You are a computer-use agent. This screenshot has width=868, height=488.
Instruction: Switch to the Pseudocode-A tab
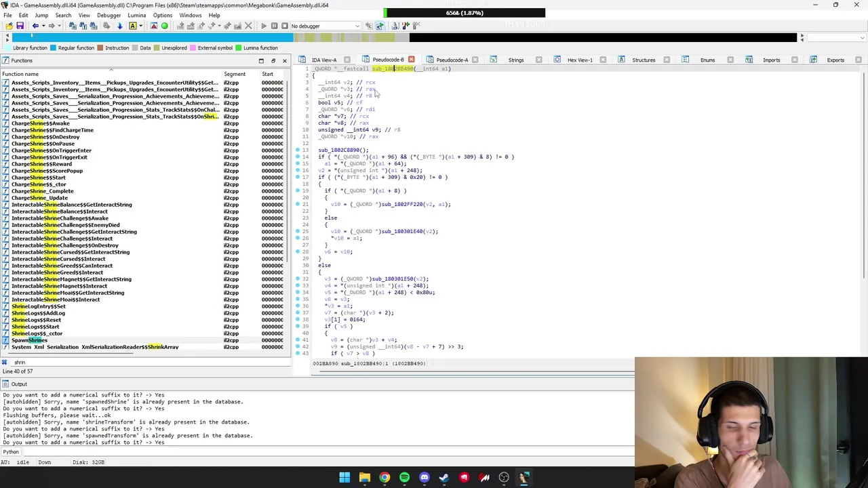point(452,60)
